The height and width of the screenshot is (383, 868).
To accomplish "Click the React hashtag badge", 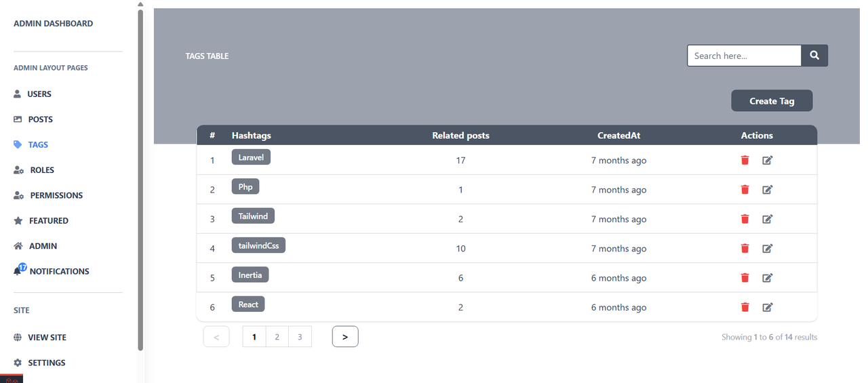I will tap(248, 304).
